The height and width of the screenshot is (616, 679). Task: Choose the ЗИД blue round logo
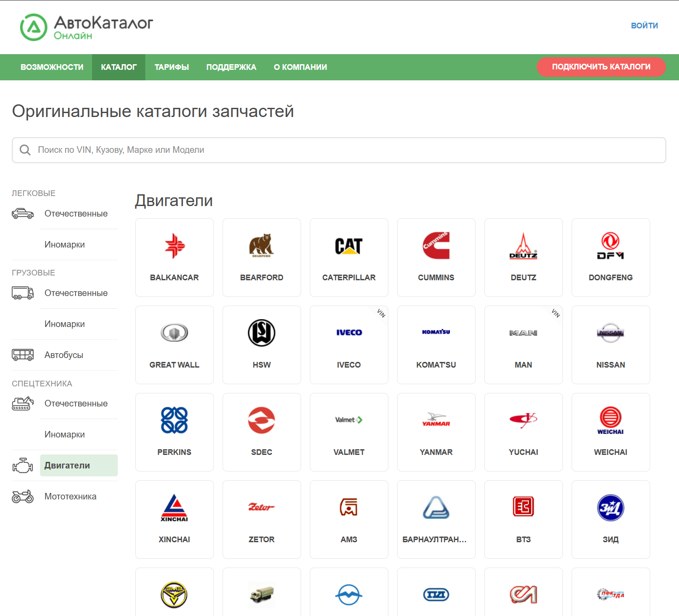pos(610,508)
